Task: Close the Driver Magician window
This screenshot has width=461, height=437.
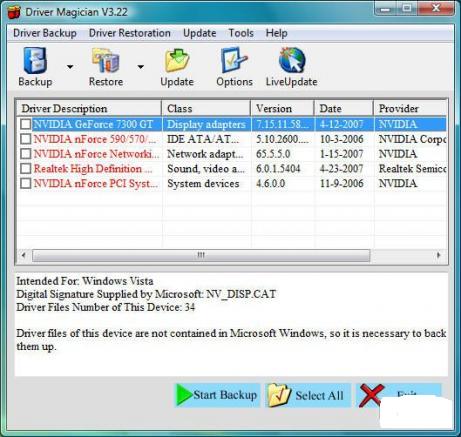Action: tap(436, 8)
